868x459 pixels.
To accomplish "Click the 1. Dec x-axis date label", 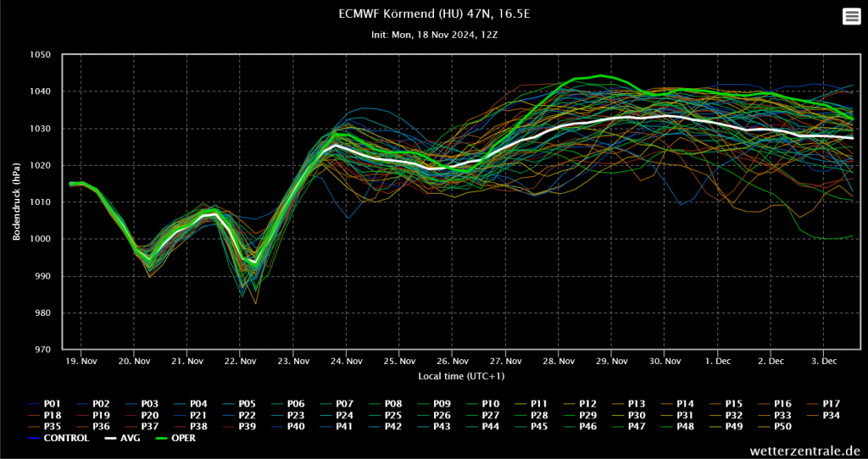I will [x=717, y=361].
